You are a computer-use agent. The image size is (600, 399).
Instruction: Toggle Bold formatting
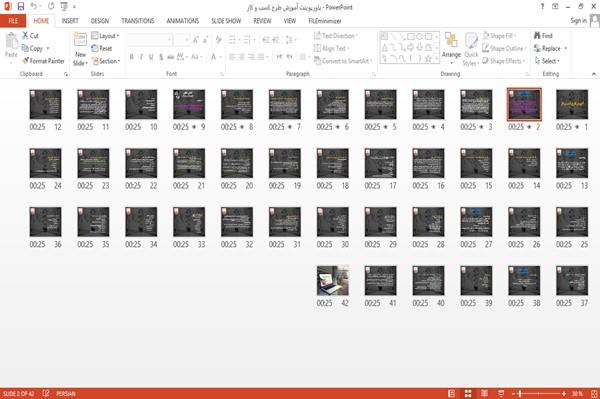point(131,57)
